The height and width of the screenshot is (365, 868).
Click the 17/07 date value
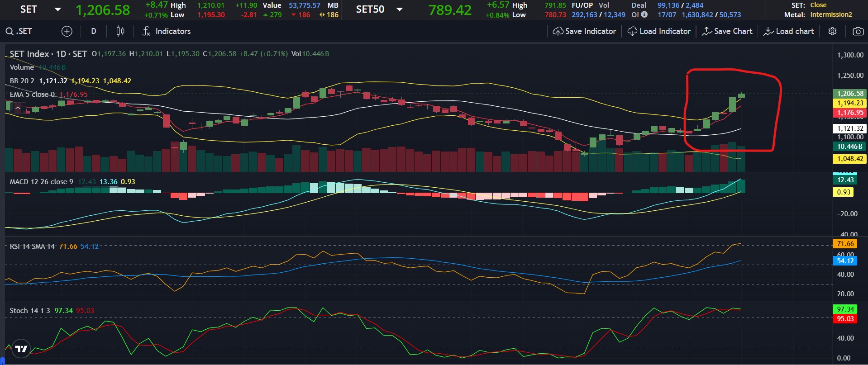click(667, 14)
